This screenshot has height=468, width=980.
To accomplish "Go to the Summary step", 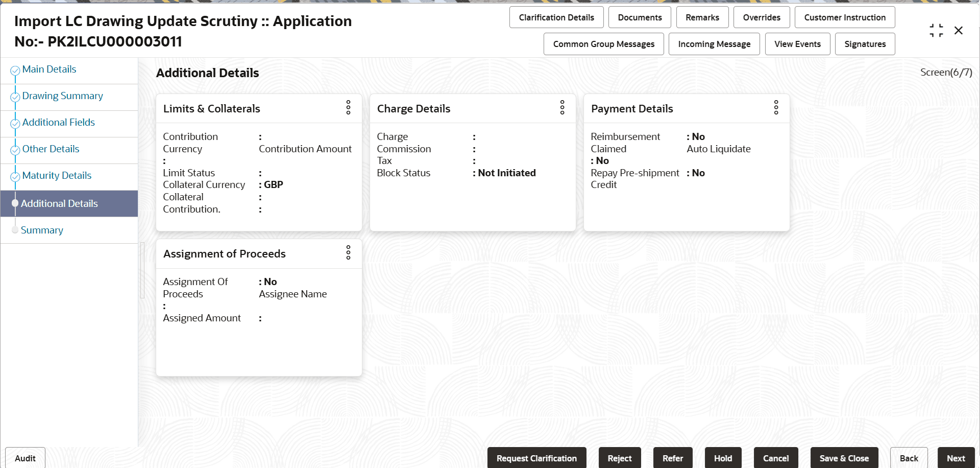I will pos(42,230).
